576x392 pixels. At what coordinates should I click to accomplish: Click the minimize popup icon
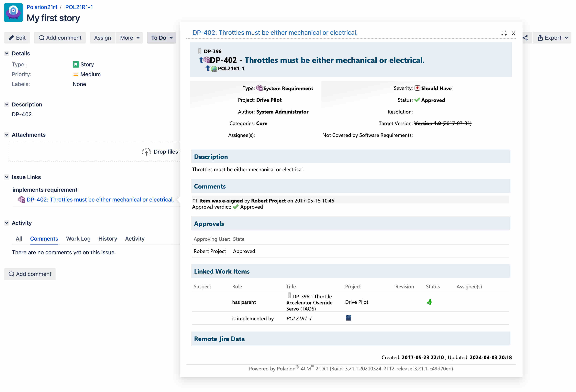tap(504, 33)
